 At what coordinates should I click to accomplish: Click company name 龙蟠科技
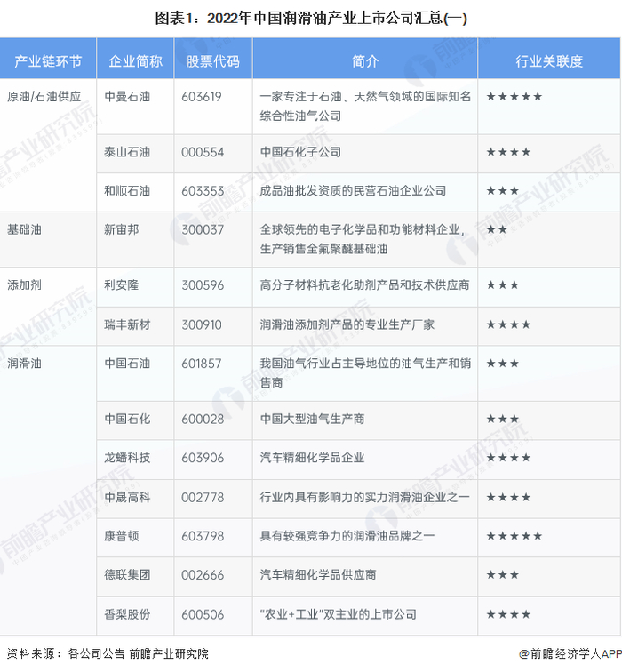(x=127, y=457)
